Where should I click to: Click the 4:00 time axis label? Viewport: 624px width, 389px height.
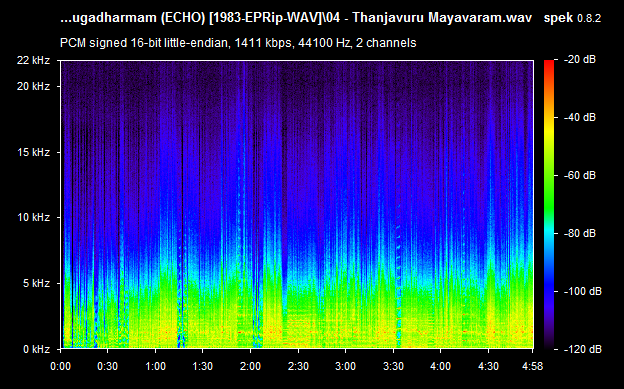point(441,366)
